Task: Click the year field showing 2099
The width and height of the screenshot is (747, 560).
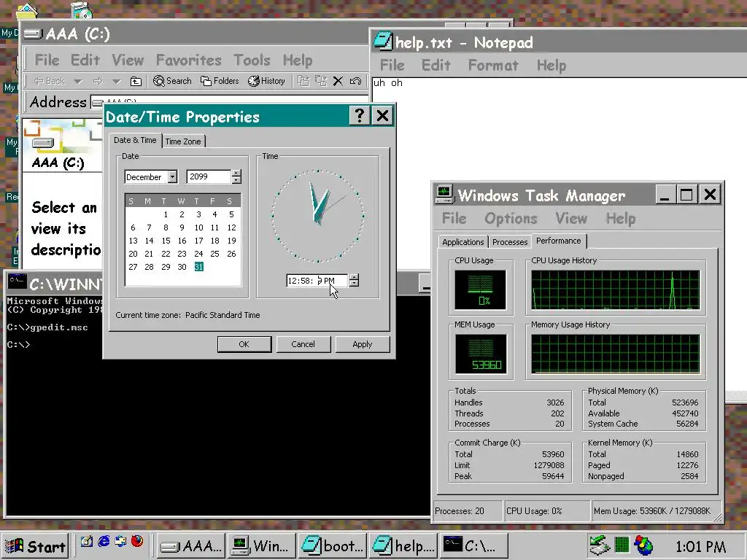Action: tap(209, 176)
